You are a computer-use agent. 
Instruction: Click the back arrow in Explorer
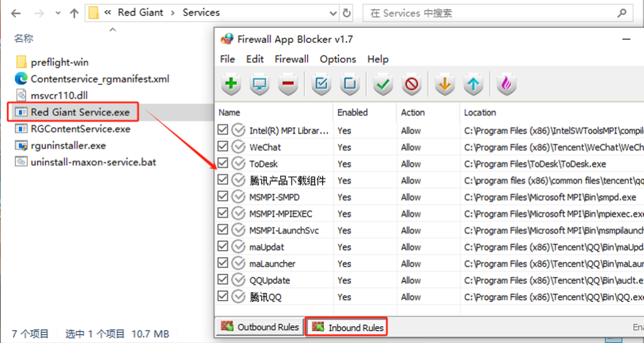point(16,13)
